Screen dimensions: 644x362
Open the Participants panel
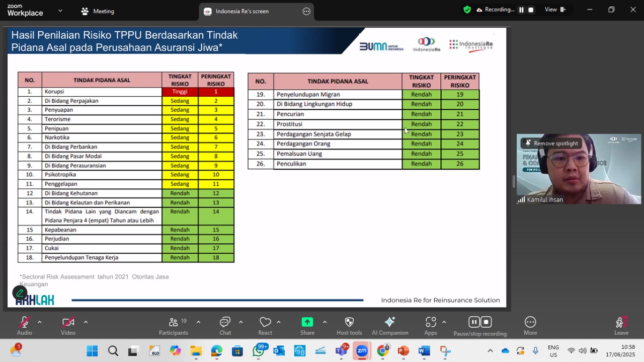pyautogui.click(x=174, y=326)
